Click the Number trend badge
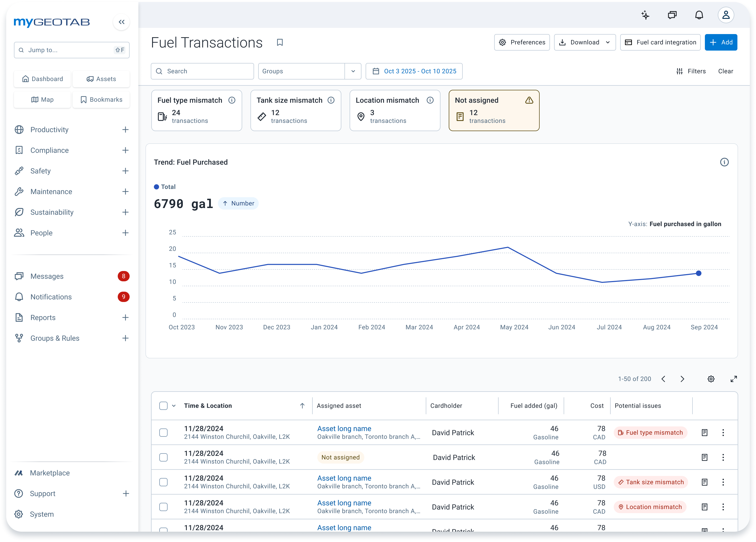Screen dimensions: 756x542 click(x=238, y=204)
